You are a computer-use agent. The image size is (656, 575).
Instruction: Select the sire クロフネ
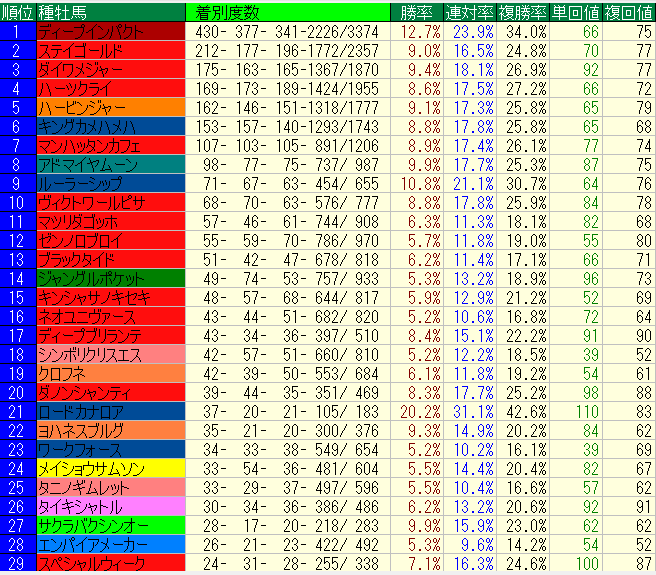point(111,374)
